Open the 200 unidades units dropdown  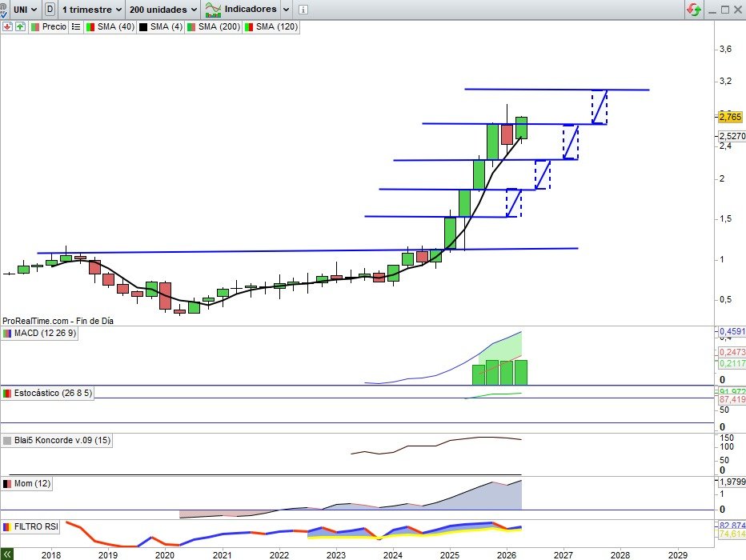point(163,10)
